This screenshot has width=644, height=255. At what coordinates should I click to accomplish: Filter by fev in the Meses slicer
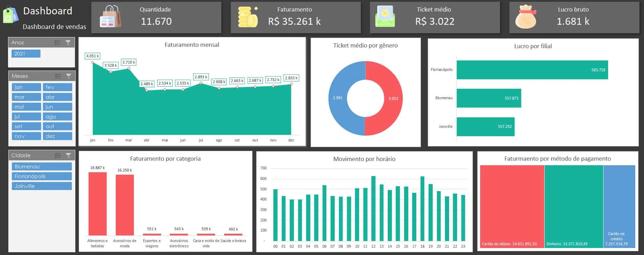[x=58, y=87]
